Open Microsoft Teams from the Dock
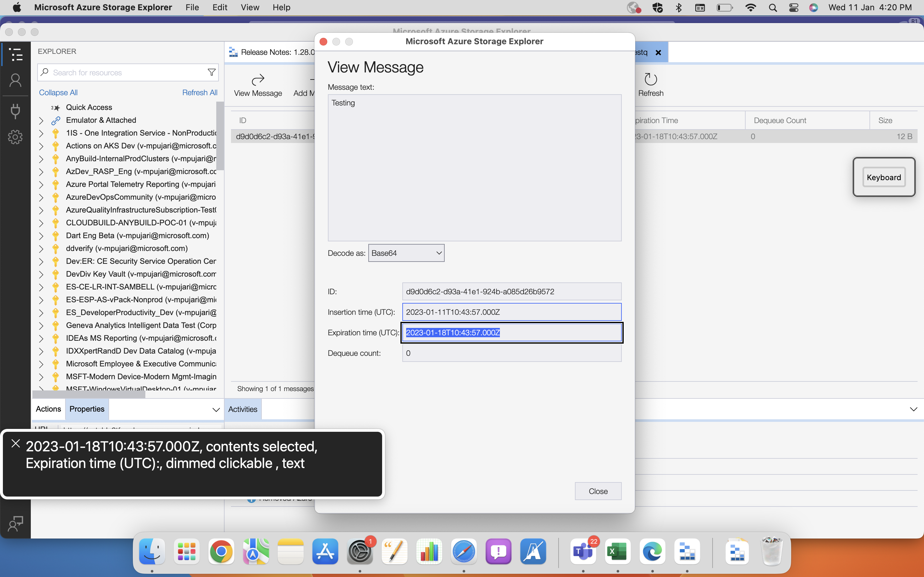The width and height of the screenshot is (924, 577). (583, 551)
